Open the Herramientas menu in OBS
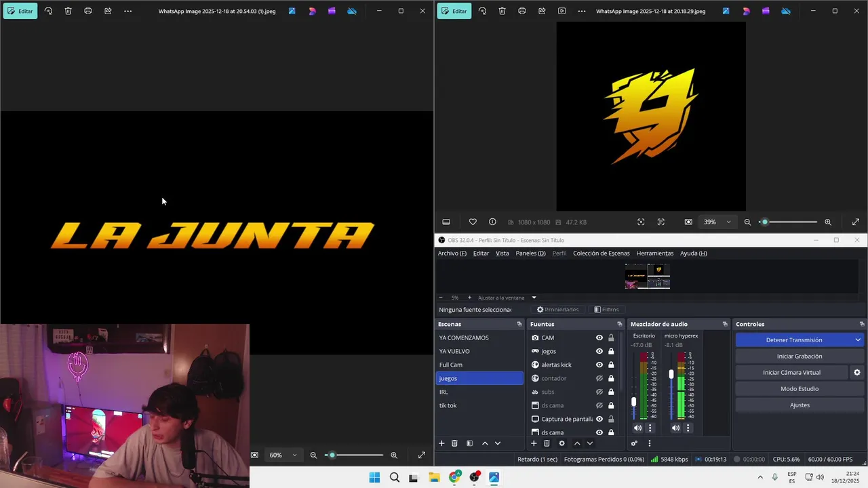The height and width of the screenshot is (488, 868). 655,253
